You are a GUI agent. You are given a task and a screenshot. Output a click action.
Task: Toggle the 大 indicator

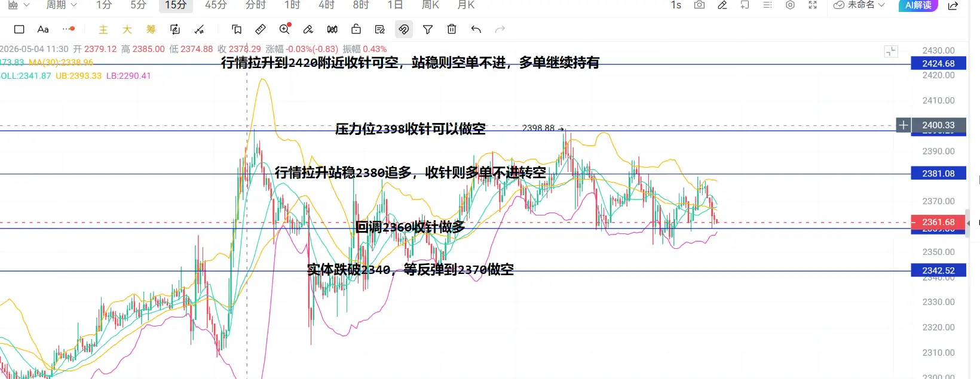(x=127, y=29)
